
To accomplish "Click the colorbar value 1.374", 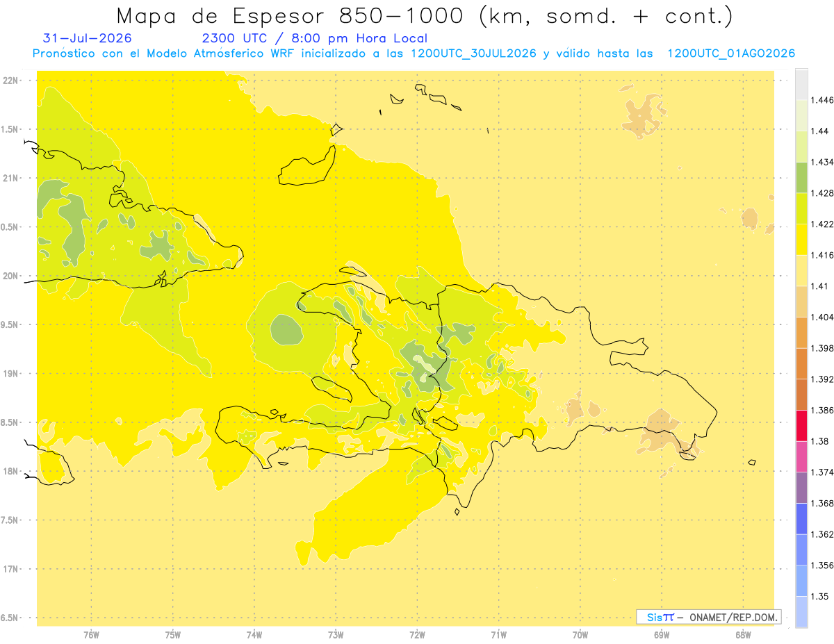I will [x=822, y=472].
